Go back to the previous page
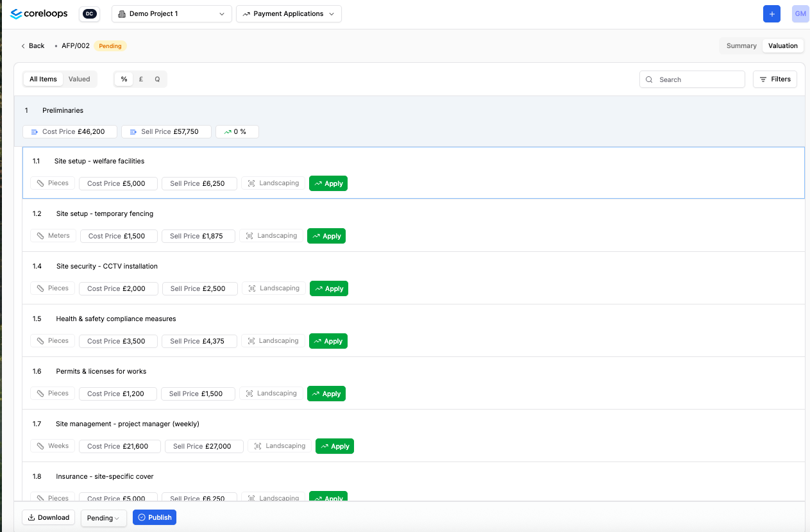Image resolution: width=810 pixels, height=532 pixels. (33, 46)
